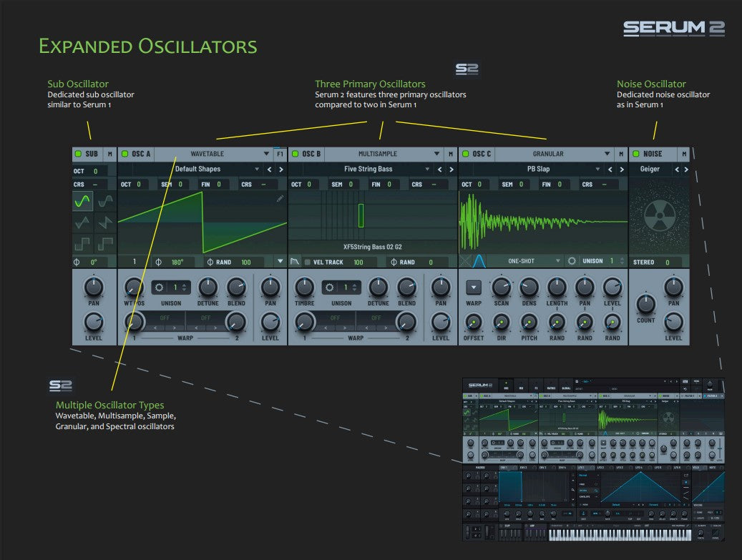The width and height of the screenshot is (742, 560).
Task: Disable OSC C with its green light
Action: (x=466, y=154)
